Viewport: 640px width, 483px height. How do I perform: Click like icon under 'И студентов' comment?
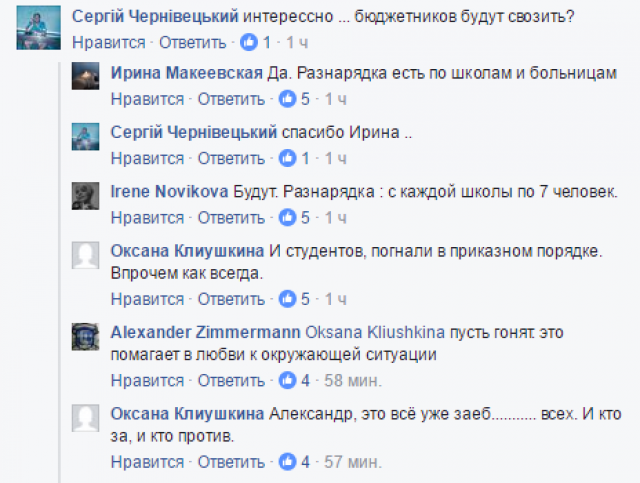tap(287, 298)
